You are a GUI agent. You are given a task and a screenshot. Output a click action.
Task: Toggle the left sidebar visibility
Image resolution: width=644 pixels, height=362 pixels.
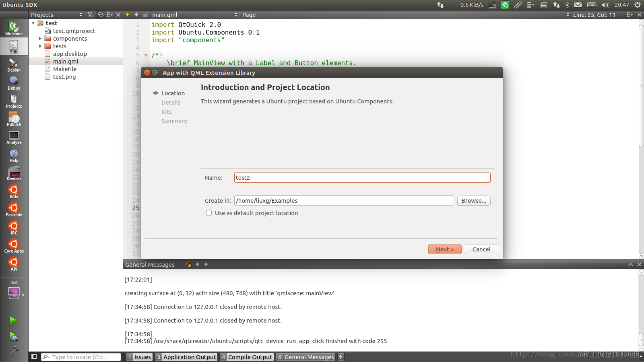point(34,357)
